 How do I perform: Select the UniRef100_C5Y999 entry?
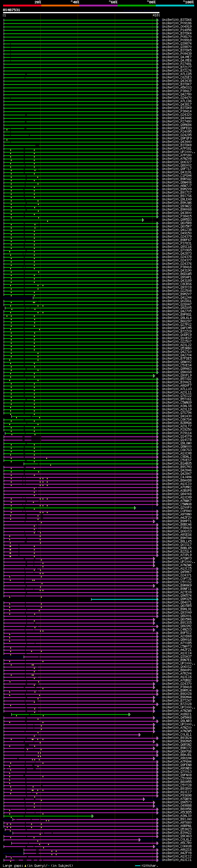176,778
